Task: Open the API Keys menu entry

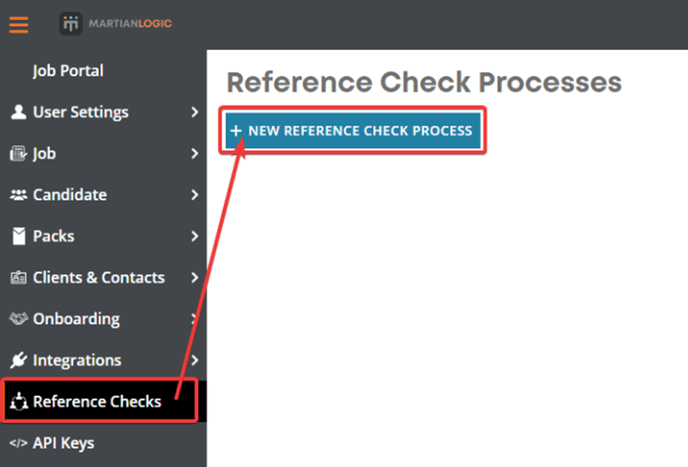Action: click(x=64, y=443)
